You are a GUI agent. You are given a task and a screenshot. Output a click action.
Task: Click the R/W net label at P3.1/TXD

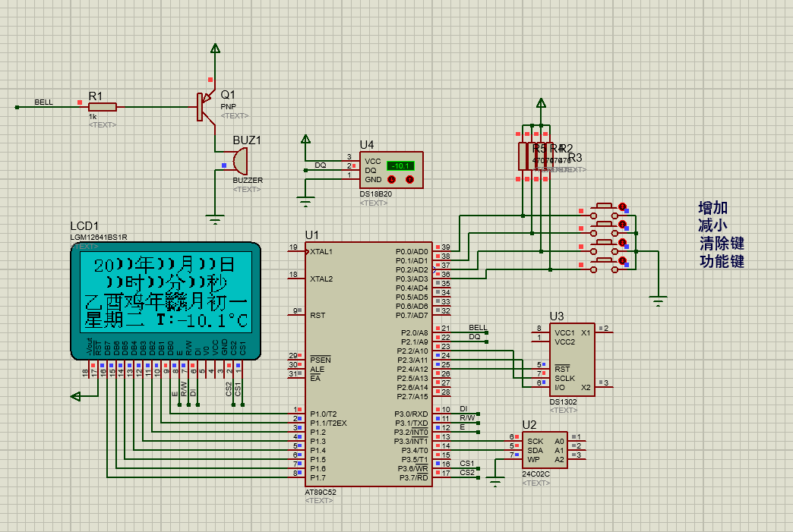467,418
